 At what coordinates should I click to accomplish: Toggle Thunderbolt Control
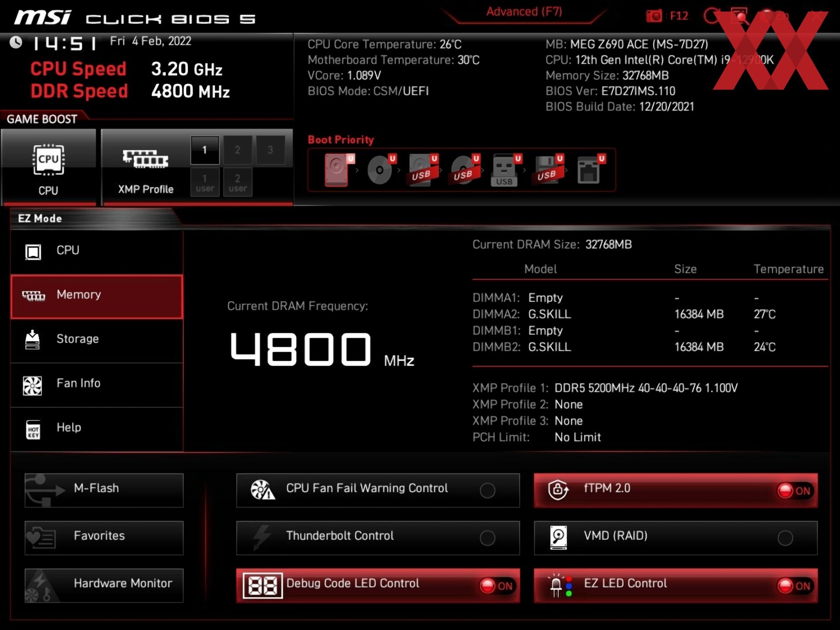tap(378, 538)
